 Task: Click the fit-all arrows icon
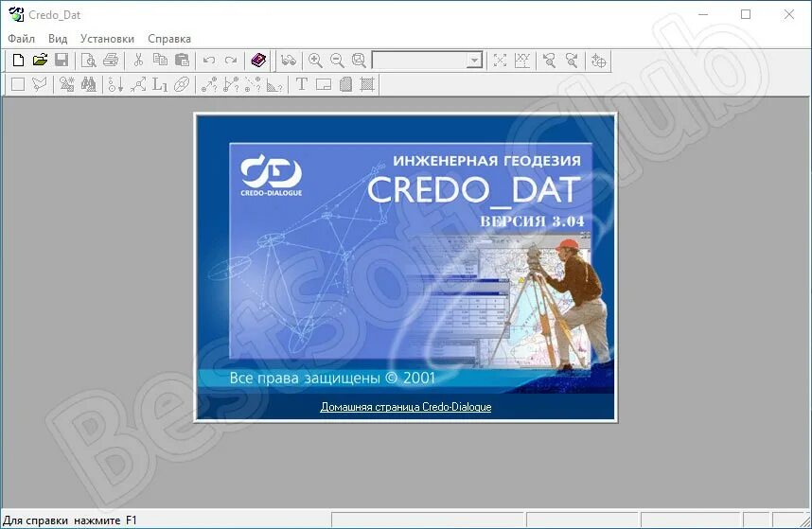click(500, 61)
